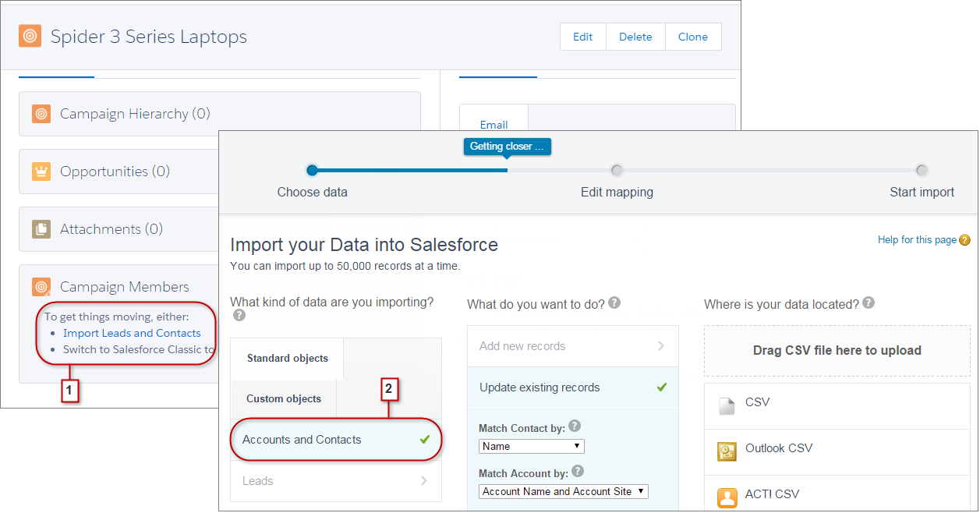
Task: Open the Opportunities (0) related list
Action: tap(115, 172)
